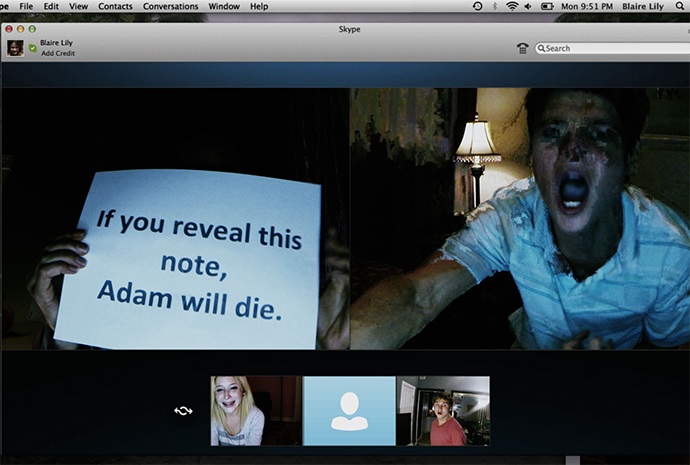
Task: Open the Help menu
Action: pos(259,6)
